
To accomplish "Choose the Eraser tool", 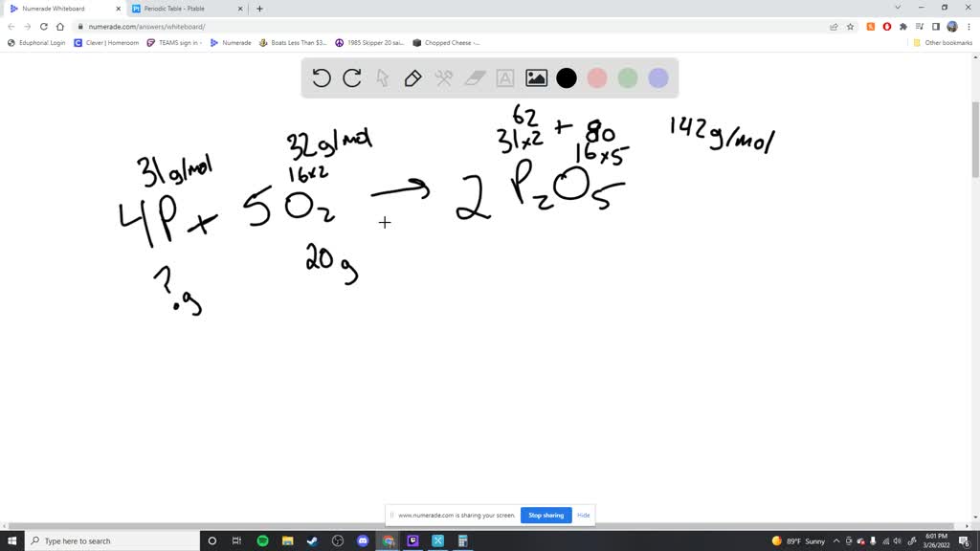I will pos(475,77).
